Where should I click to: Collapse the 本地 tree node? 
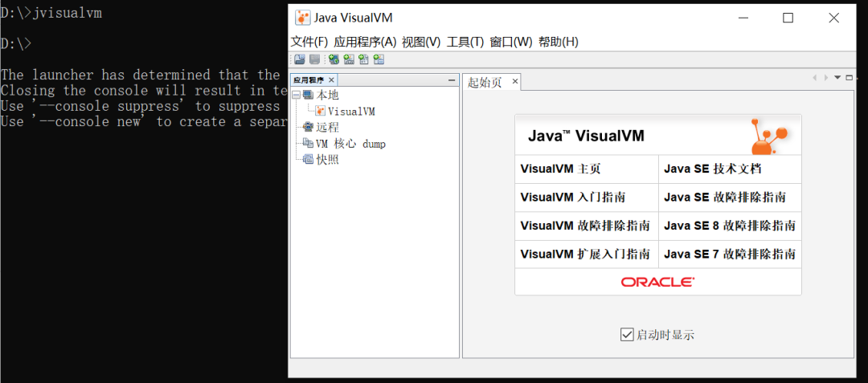click(x=296, y=96)
